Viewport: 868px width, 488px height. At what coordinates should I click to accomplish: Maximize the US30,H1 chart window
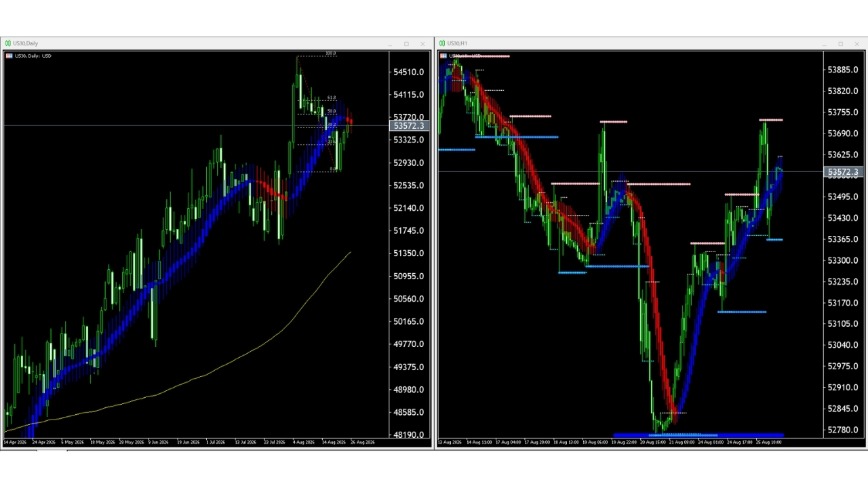[x=841, y=44]
